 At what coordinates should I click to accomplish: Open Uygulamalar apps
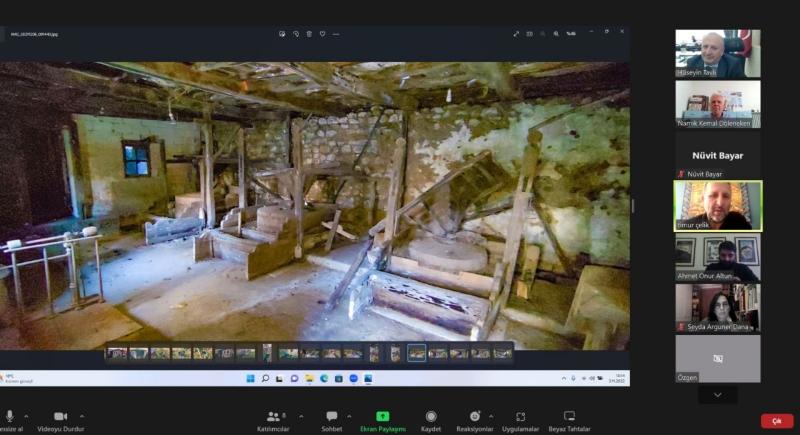pyautogui.click(x=520, y=416)
